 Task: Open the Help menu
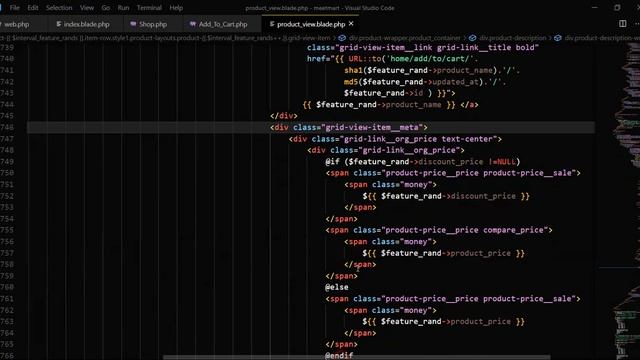pos(176,8)
